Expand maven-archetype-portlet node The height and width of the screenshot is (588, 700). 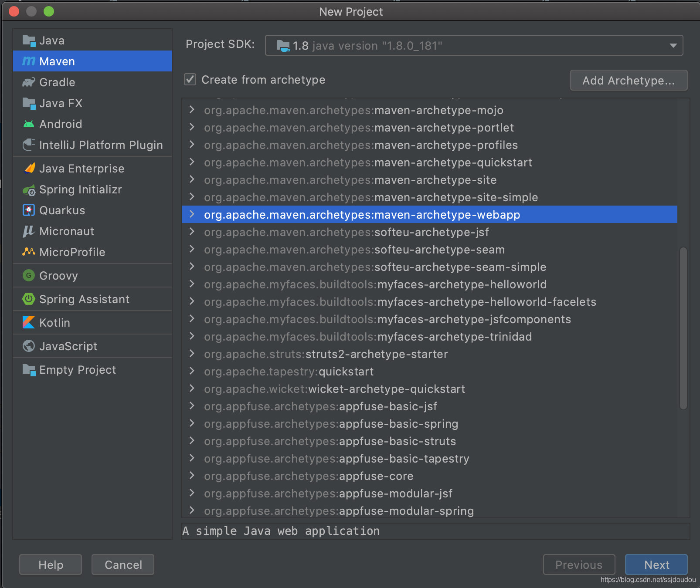[x=192, y=127]
